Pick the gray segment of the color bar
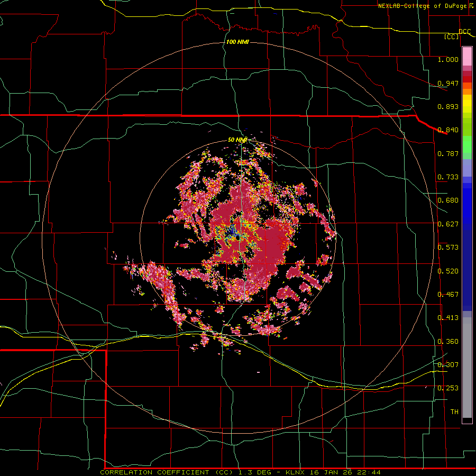476x476 pixels. click(x=467, y=368)
